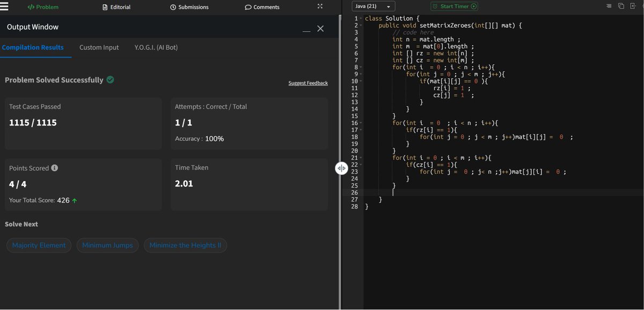This screenshot has width=644, height=310.
Task: Click the '4 / 4' points value
Action: click(x=18, y=184)
